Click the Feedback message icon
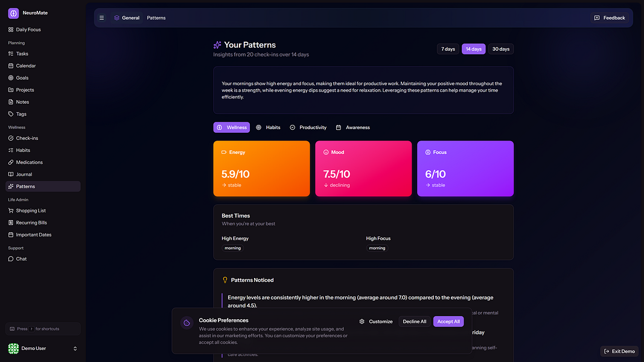This screenshot has height=362, width=644. pos(597,17)
